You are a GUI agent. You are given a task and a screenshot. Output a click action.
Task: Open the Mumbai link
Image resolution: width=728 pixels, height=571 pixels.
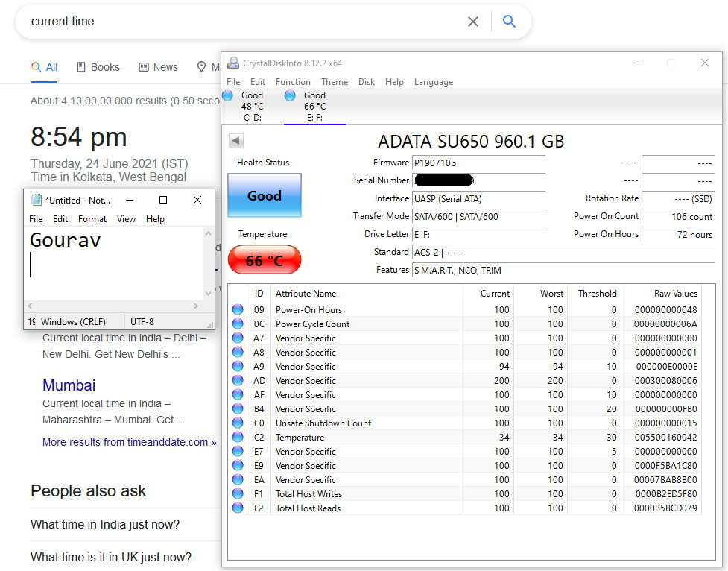[69, 385]
